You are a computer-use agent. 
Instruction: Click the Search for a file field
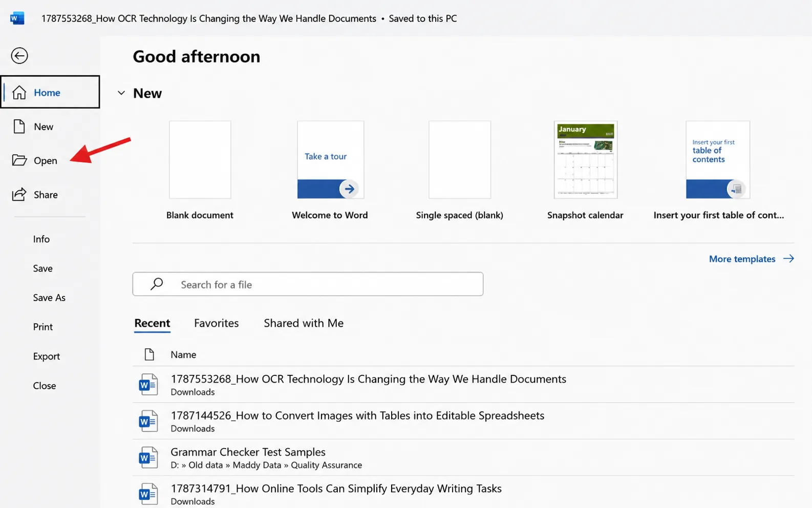click(x=308, y=284)
